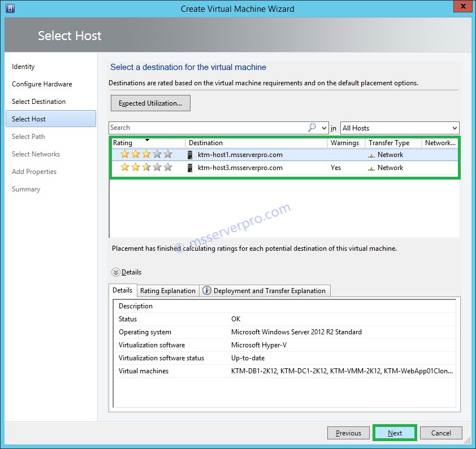Click the star rating of the ktm-host3 row
This screenshot has width=476, height=449.
(146, 168)
